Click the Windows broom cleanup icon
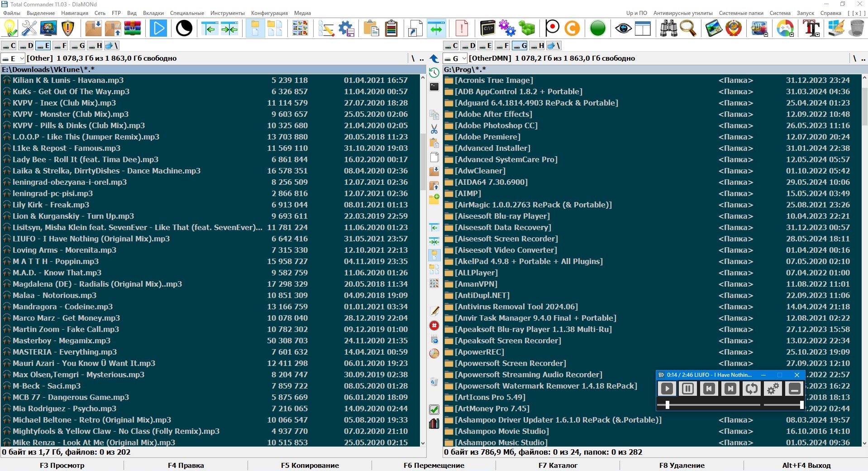868x471 pixels. 836,28
